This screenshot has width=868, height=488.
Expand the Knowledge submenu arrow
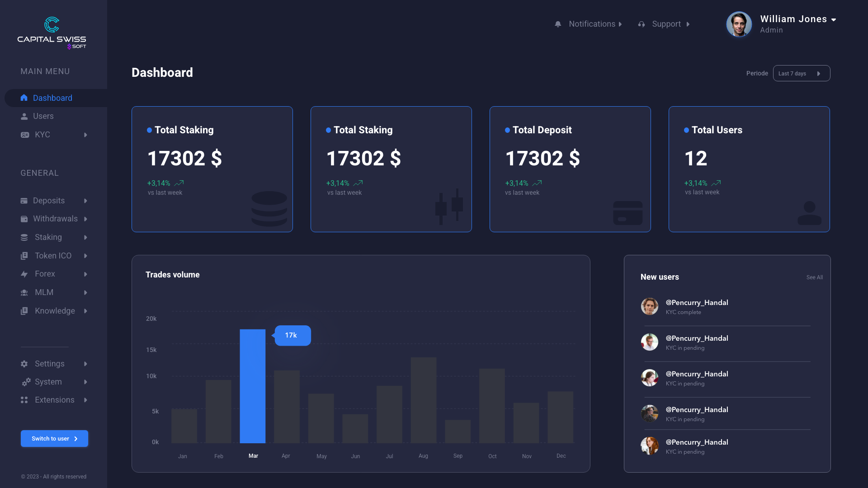[85, 311]
